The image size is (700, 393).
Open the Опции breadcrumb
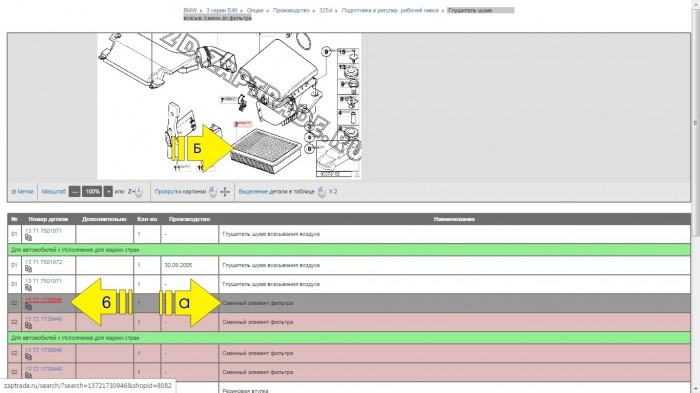pyautogui.click(x=255, y=10)
